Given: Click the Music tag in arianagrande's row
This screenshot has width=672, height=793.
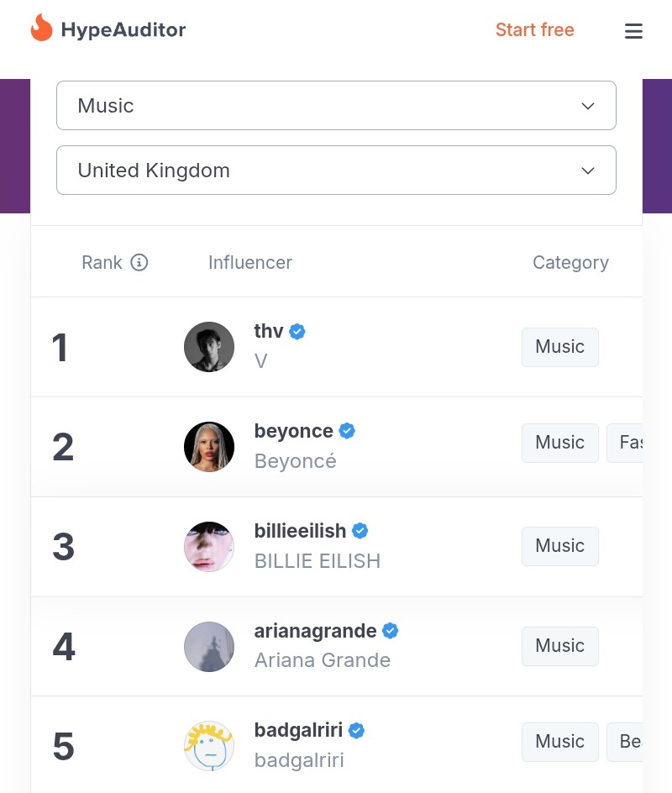Looking at the screenshot, I should [560, 646].
